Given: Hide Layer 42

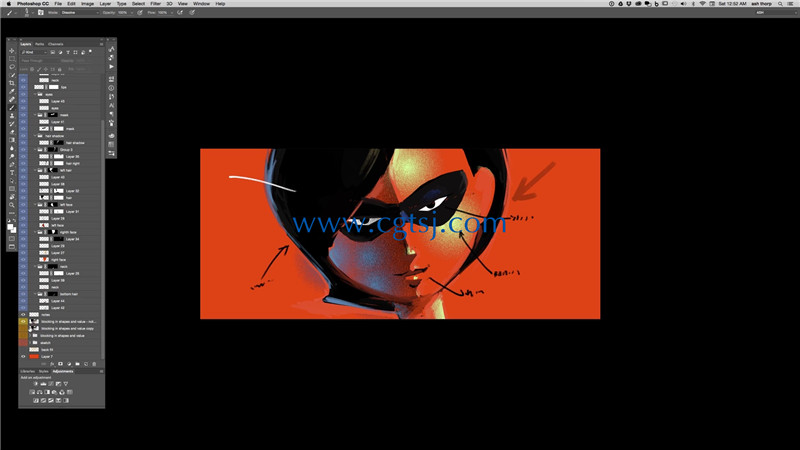Looking at the screenshot, I should 23,308.
